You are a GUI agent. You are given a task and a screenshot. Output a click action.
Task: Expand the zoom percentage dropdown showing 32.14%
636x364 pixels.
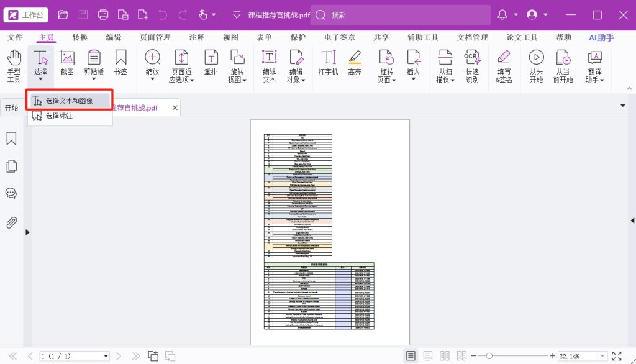tap(602, 357)
